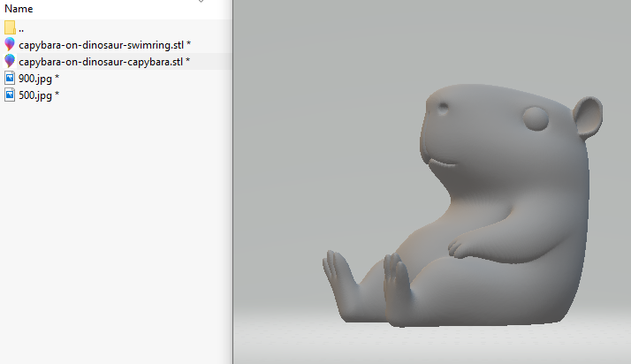This screenshot has height=364, width=631.
Task: Click the capybara model's nose in preview
Action: (442, 109)
